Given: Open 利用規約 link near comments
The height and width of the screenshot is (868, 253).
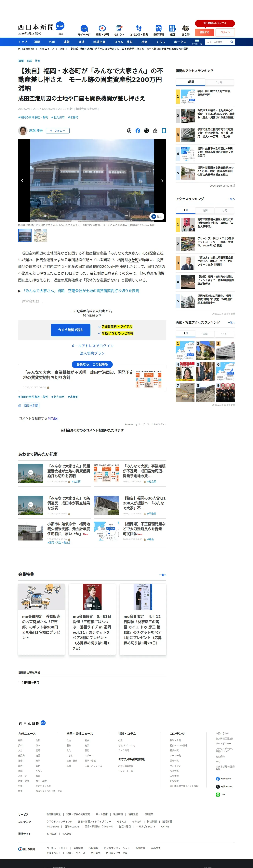Looking at the screenshot, I should (x=53, y=418).
